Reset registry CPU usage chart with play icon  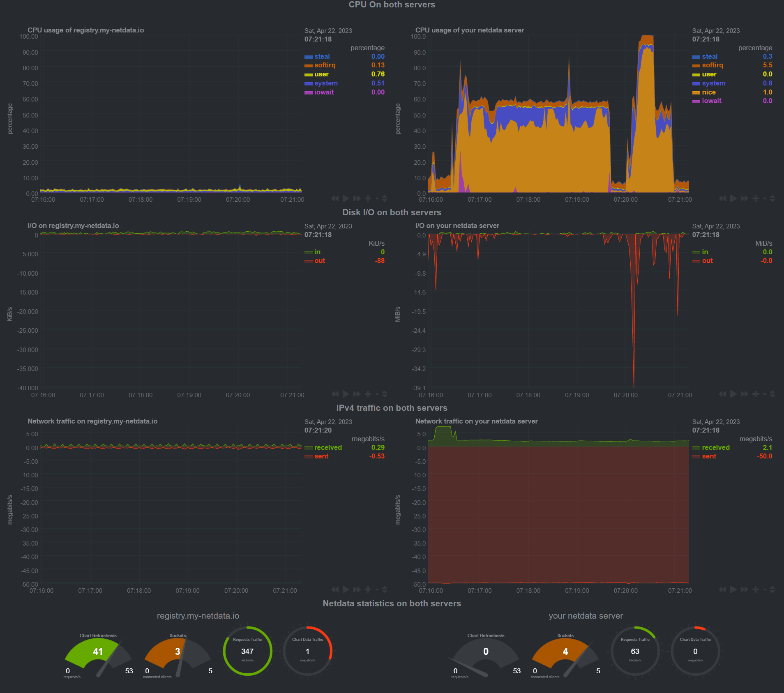pyautogui.click(x=346, y=198)
